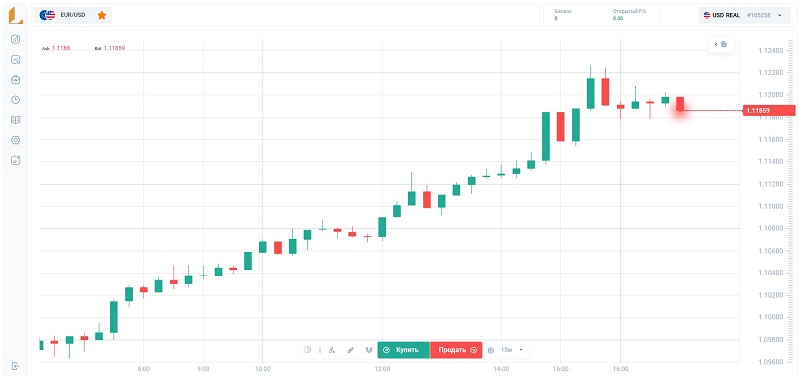Open the indicators tool in chart toolbar
This screenshot has height=377, width=800.
[332, 350]
